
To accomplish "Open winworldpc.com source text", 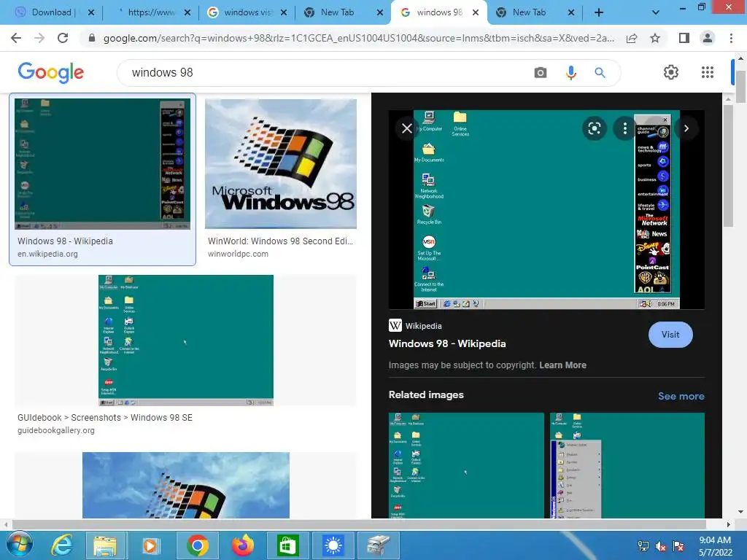I will pyautogui.click(x=238, y=254).
